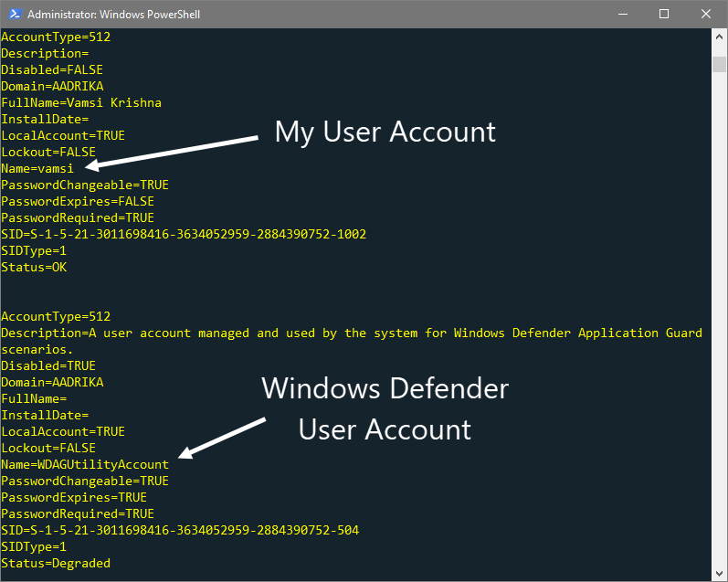The height and width of the screenshot is (582, 728).
Task: Close the Administrator PowerShell window
Action: tap(706, 14)
